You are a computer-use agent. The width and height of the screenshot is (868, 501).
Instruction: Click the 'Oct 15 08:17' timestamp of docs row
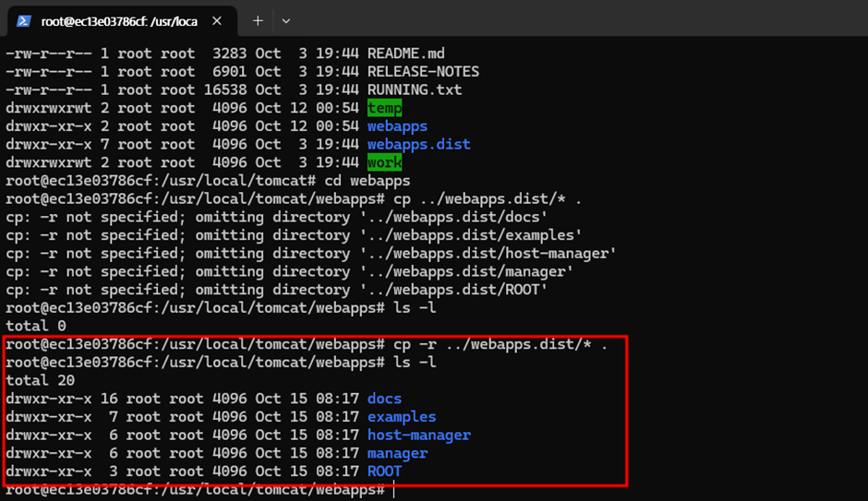307,399
